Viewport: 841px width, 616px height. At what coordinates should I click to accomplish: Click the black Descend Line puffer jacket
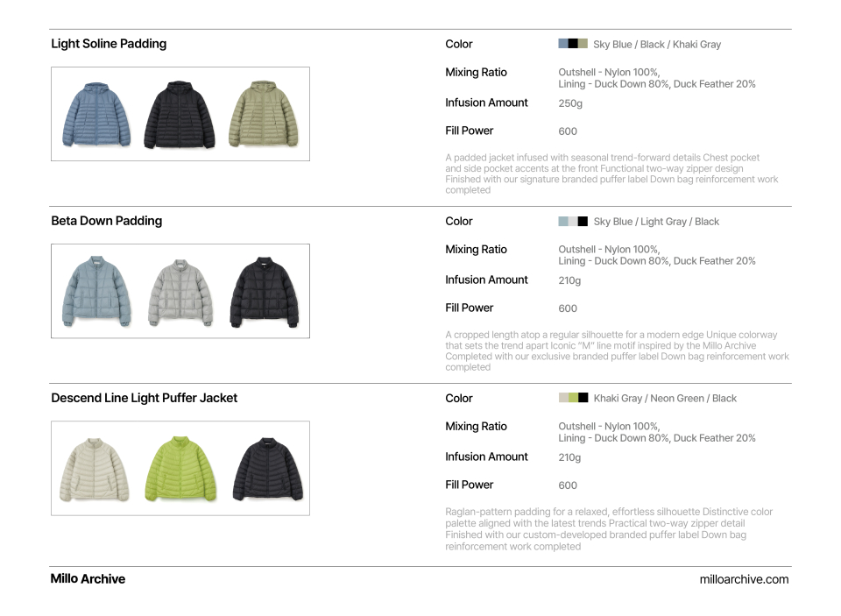265,470
